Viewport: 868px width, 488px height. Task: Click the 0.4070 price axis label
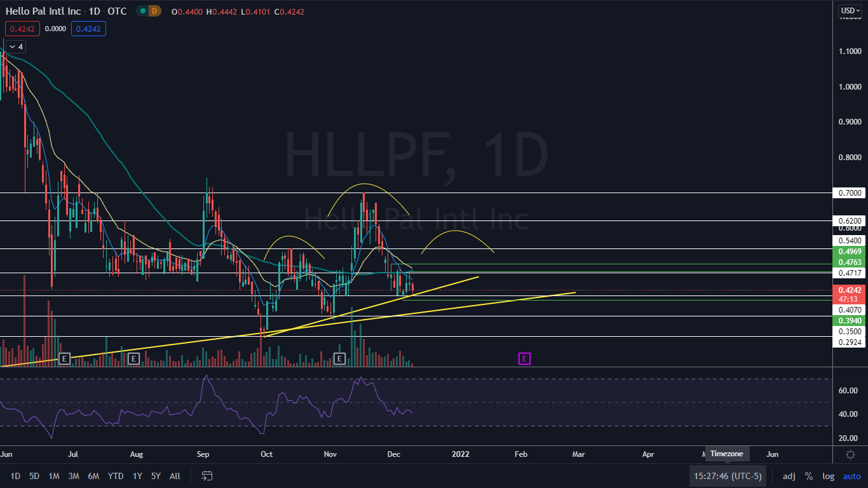tap(850, 310)
